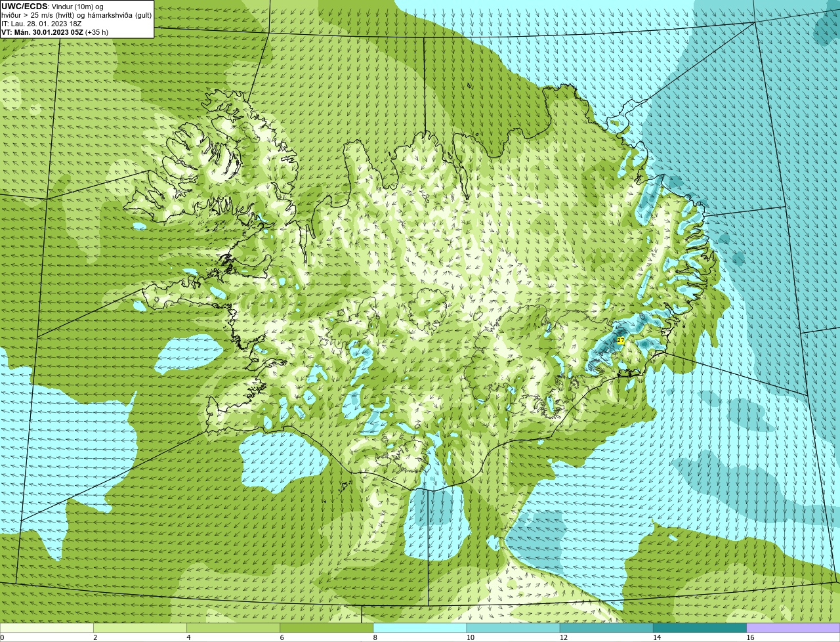Select the 2–4 m/s light green swatch
This screenshot has height=642, width=840.
[140, 628]
